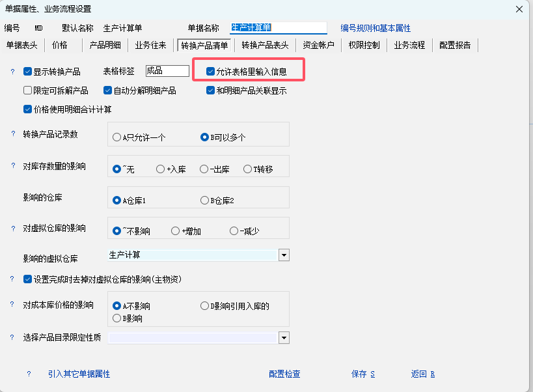
Task: Switch to the 业务流程 tab
Action: click(409, 45)
